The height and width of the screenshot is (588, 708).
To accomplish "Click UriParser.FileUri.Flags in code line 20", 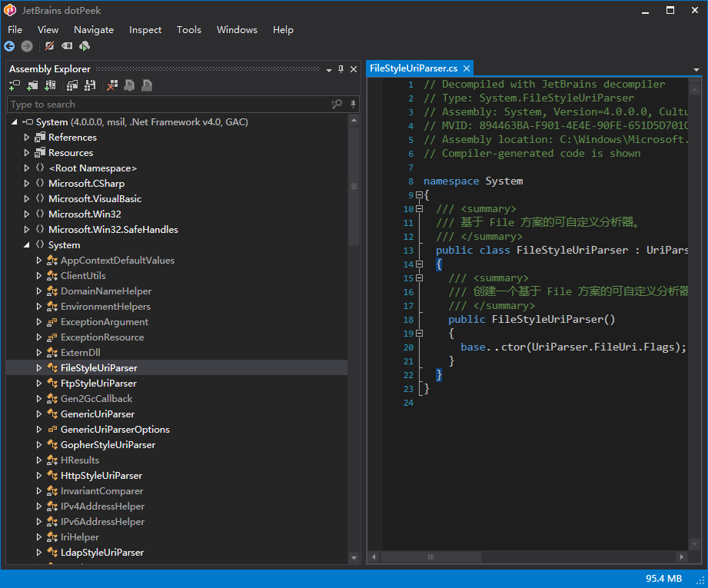I will (x=603, y=347).
